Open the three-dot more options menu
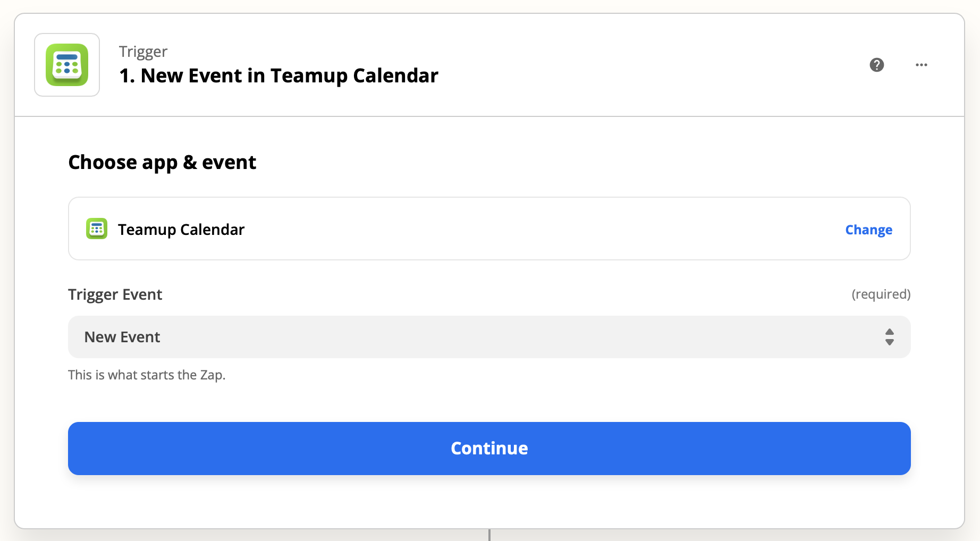 click(922, 65)
